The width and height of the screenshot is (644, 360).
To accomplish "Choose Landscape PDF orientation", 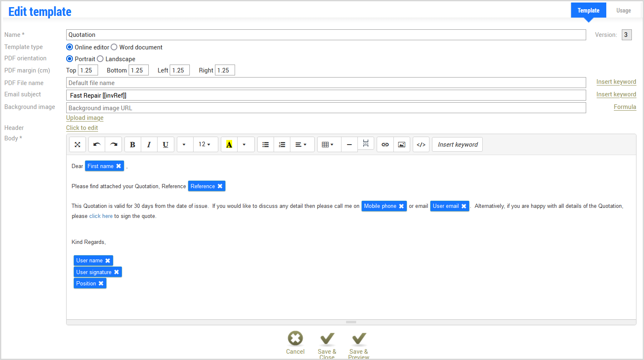I will point(100,59).
